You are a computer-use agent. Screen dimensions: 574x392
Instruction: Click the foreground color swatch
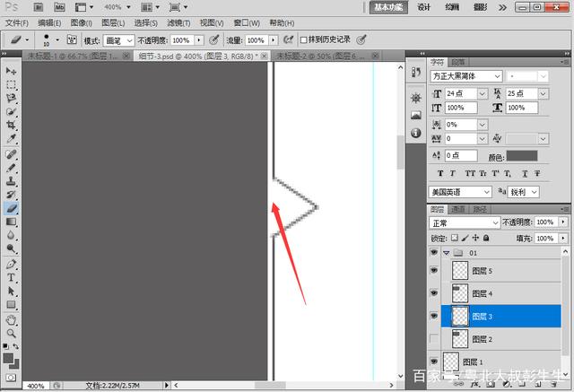pos(8,358)
